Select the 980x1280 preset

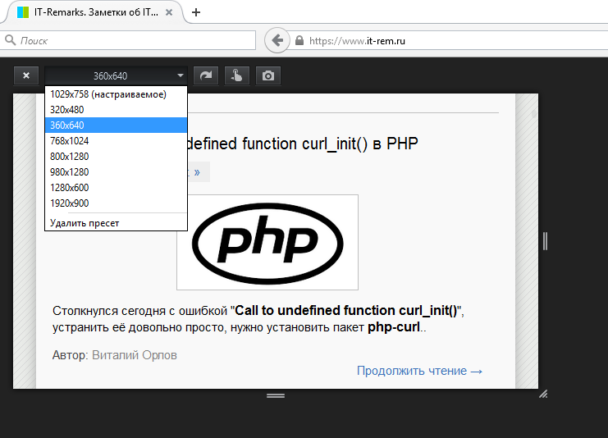pos(116,172)
